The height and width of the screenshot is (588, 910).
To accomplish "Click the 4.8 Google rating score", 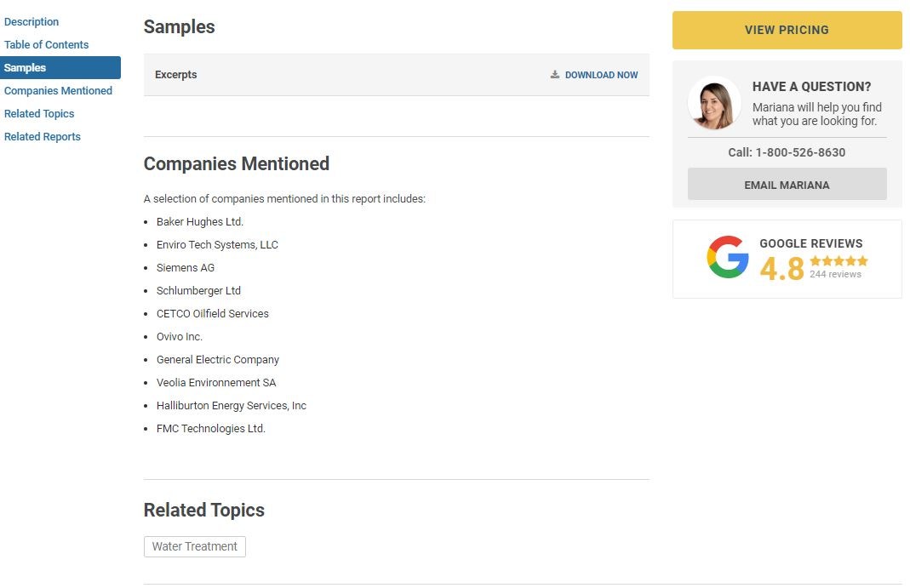I will pos(781,269).
